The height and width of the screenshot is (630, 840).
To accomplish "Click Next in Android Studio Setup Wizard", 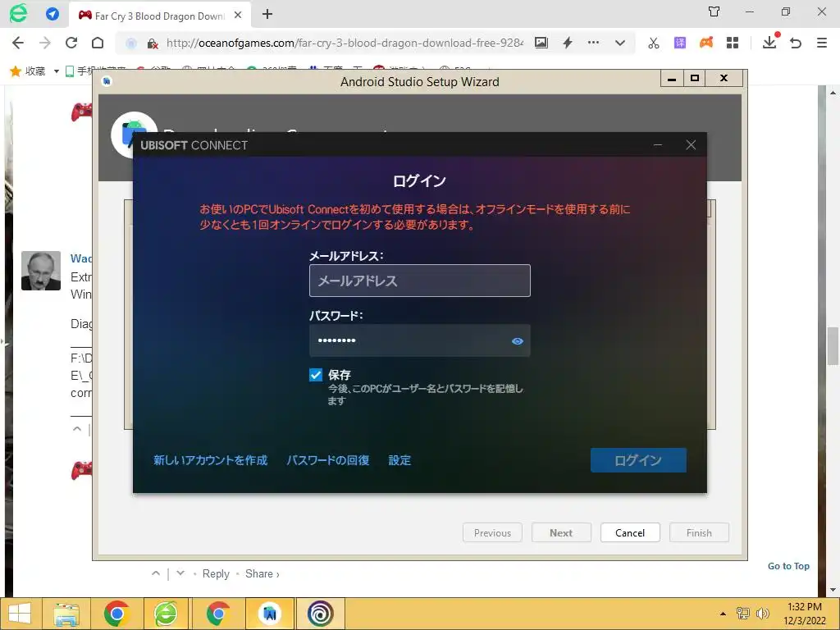I will pos(561,532).
